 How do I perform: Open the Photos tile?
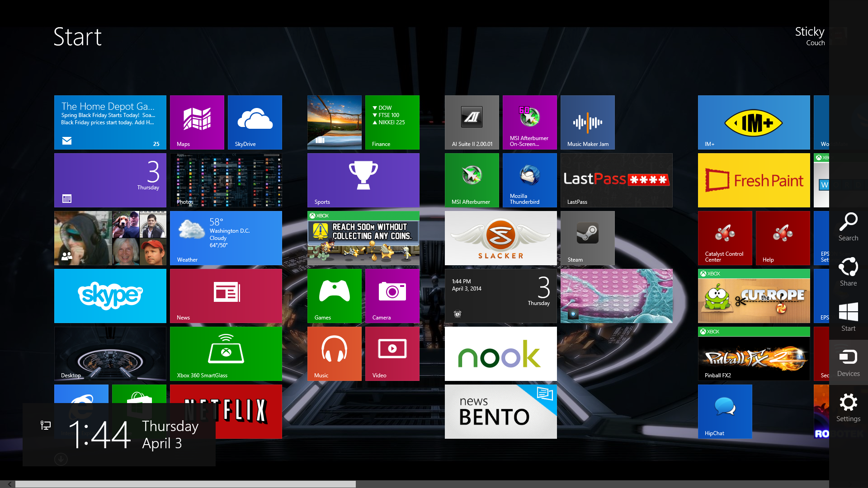pyautogui.click(x=226, y=180)
